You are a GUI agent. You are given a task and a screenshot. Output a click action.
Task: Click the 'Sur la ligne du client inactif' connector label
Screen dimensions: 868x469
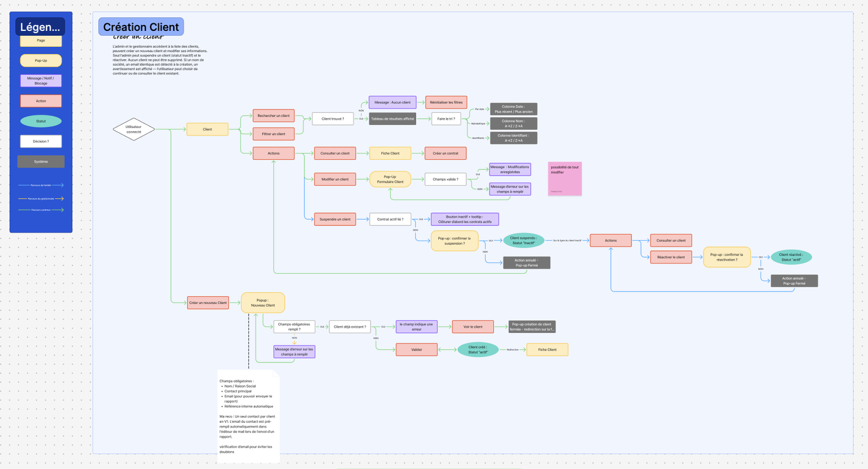tap(567, 240)
